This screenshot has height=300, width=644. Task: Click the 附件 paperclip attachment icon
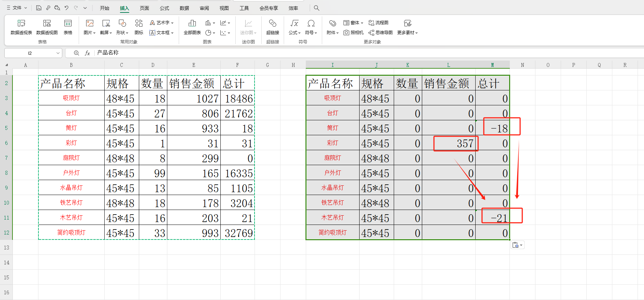[333, 23]
